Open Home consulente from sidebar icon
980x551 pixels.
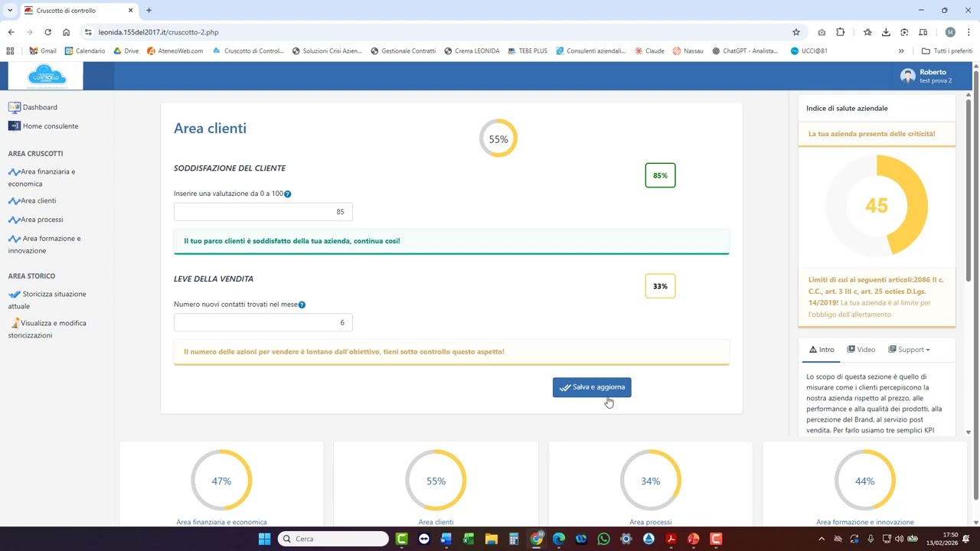pos(14,126)
